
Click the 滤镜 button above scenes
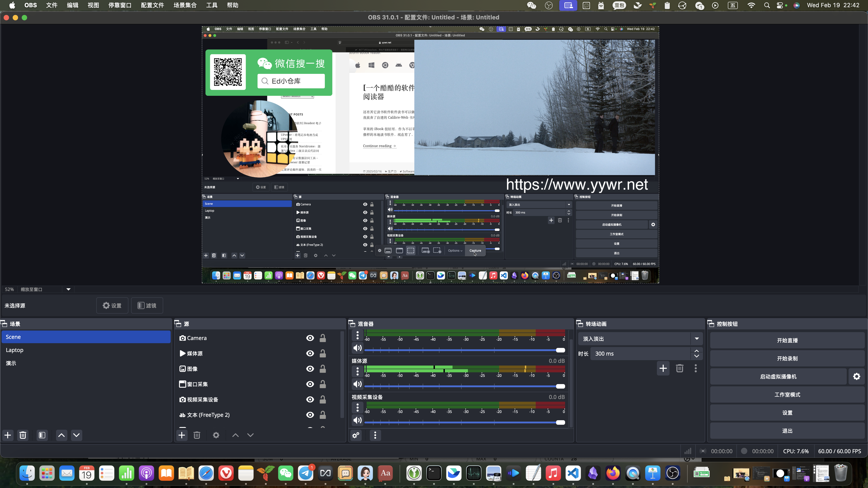tap(147, 305)
